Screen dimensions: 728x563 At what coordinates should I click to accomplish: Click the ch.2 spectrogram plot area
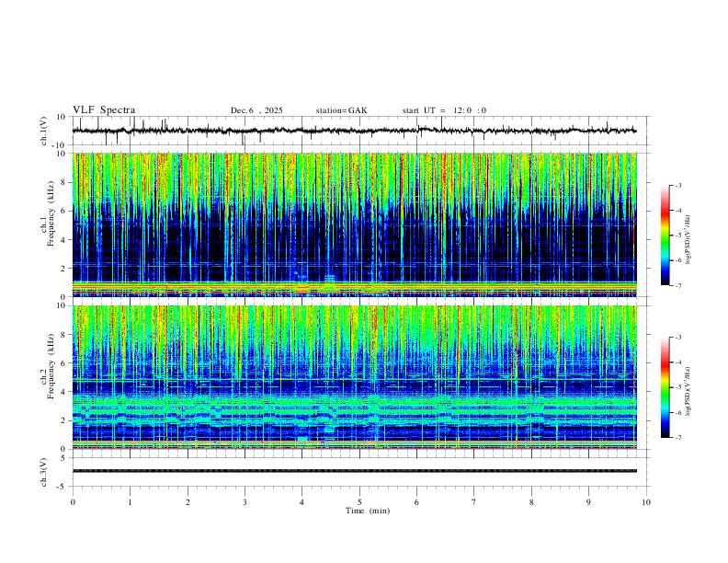click(x=354, y=377)
